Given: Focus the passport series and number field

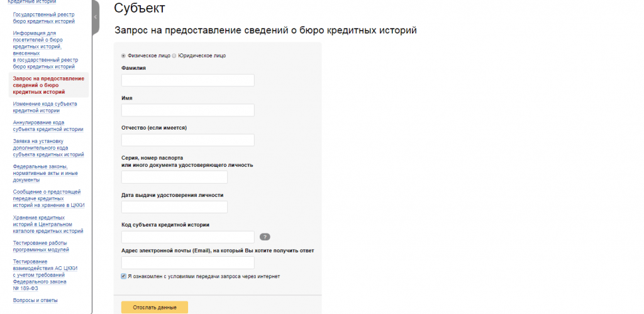Looking at the screenshot, I should click(174, 177).
